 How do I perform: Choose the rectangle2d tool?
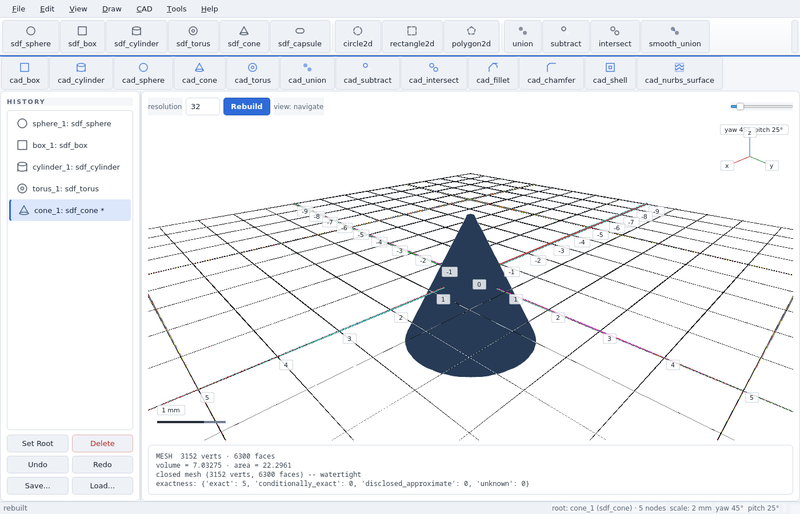pyautogui.click(x=412, y=37)
